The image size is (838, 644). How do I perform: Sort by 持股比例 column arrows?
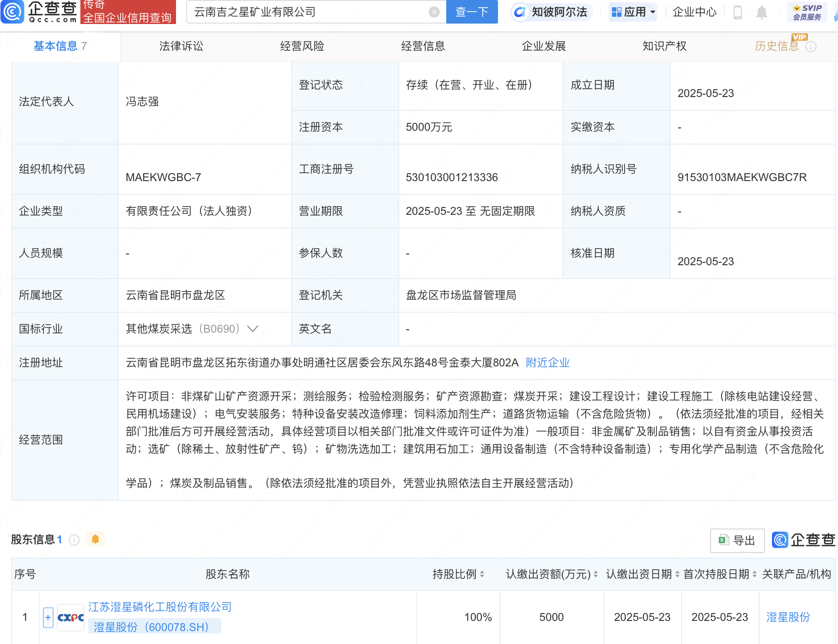click(x=482, y=574)
